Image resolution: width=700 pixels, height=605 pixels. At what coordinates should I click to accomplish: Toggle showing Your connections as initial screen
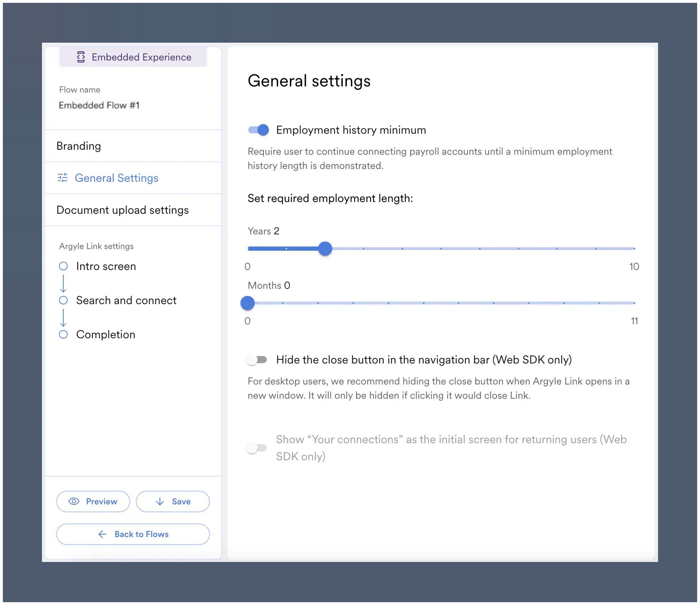tap(257, 448)
